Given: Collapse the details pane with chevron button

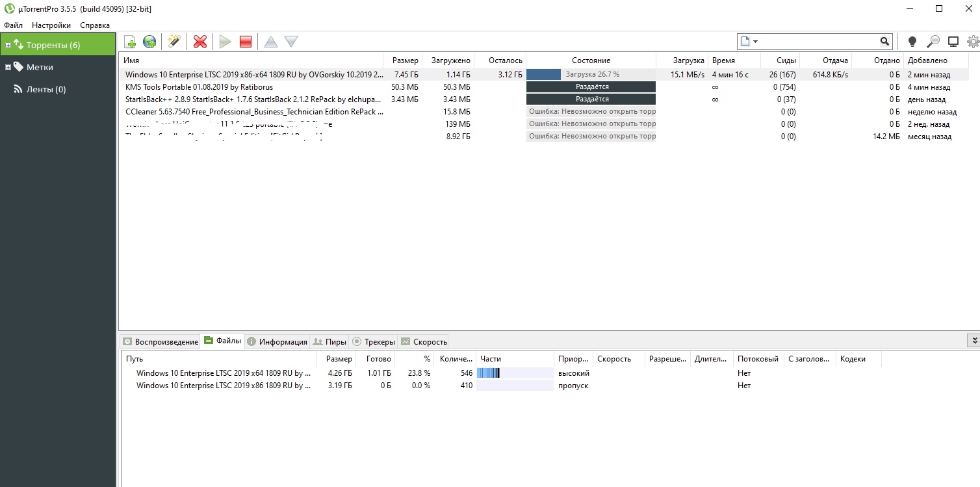Looking at the screenshot, I should coord(974,340).
